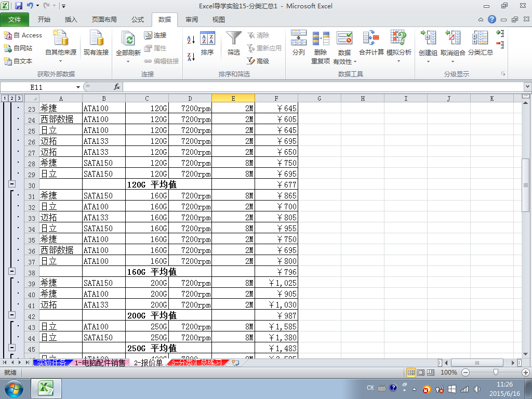Image resolution: width=532 pixels, height=399 pixels.
Task: Click the Save icon in quick access toolbar
Action: [19, 6]
